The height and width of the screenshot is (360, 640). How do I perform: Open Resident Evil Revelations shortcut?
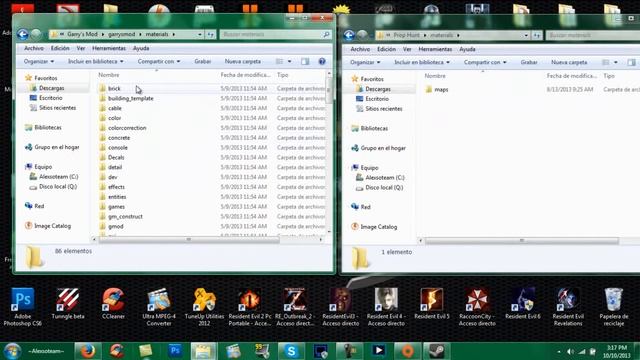tap(568, 306)
